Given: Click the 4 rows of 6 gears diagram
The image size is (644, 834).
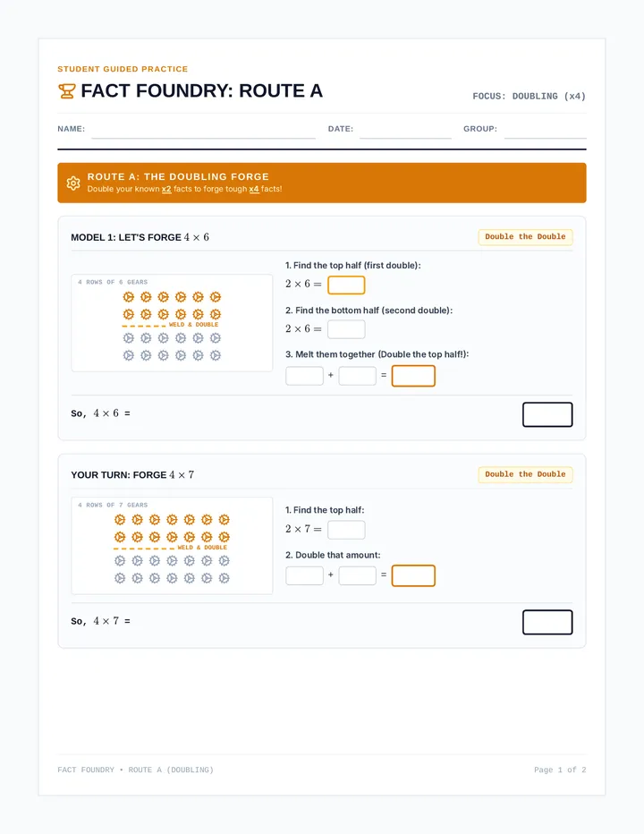Looking at the screenshot, I should point(172,323).
